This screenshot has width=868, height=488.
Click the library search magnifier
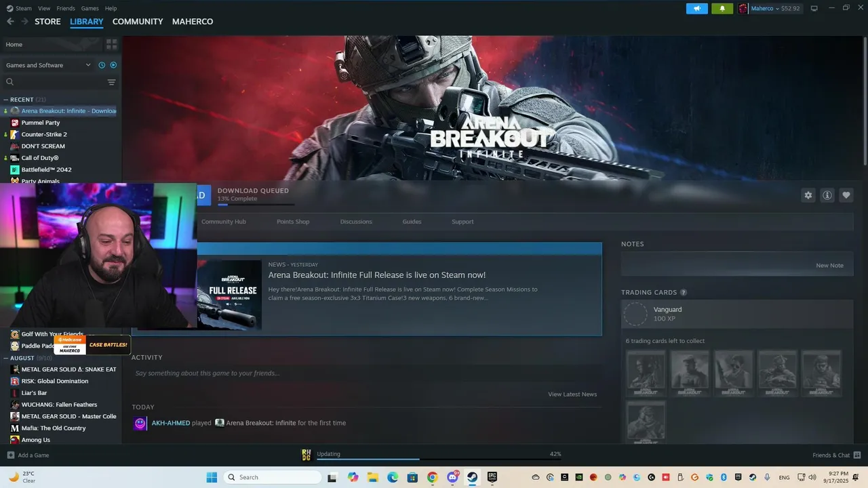coord(9,82)
